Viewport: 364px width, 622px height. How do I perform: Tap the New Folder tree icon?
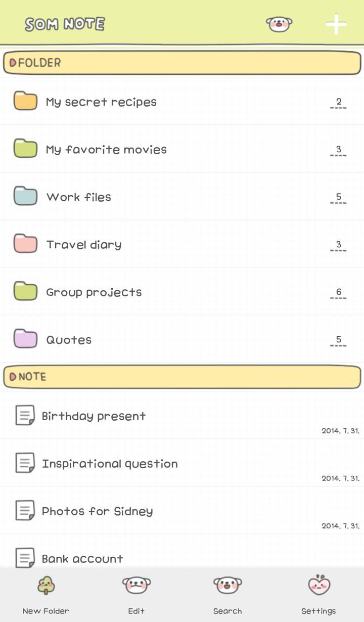coord(45,585)
